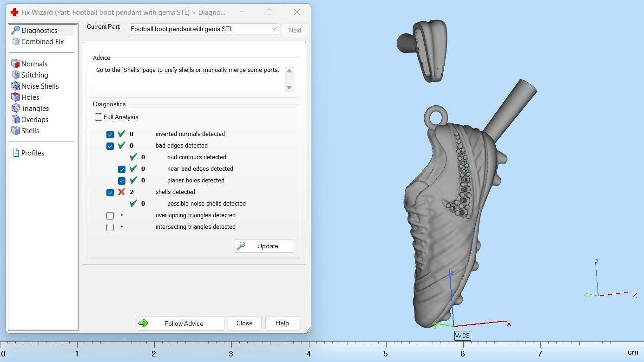
Task: Click the Close button at bottom
Action: [244, 323]
